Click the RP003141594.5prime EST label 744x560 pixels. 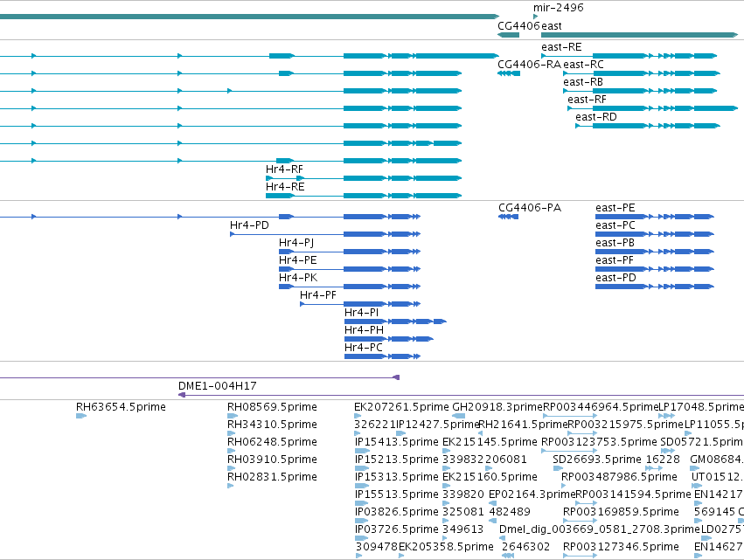click(633, 494)
